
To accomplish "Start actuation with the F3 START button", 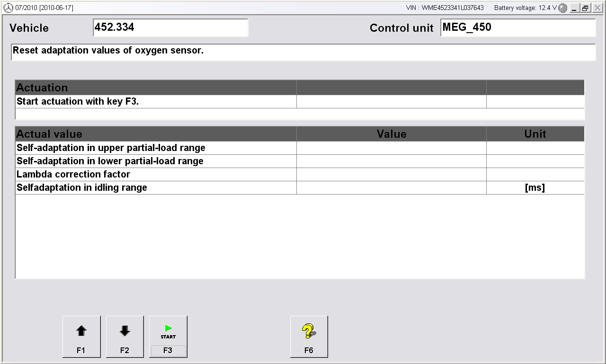I will click(x=168, y=337).
